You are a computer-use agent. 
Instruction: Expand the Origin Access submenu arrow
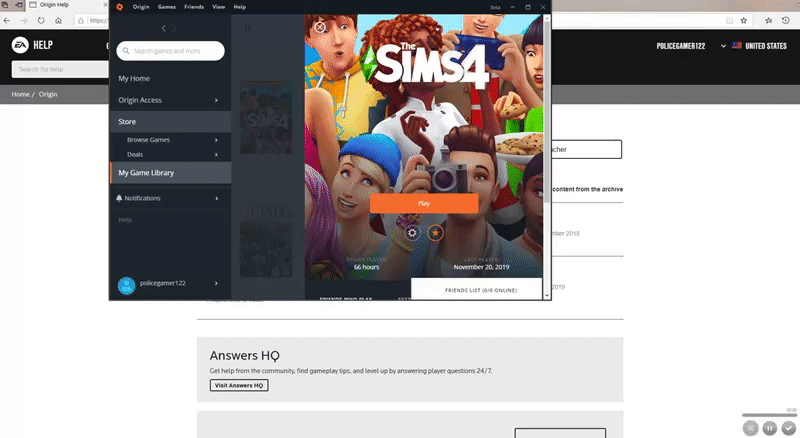(216, 100)
